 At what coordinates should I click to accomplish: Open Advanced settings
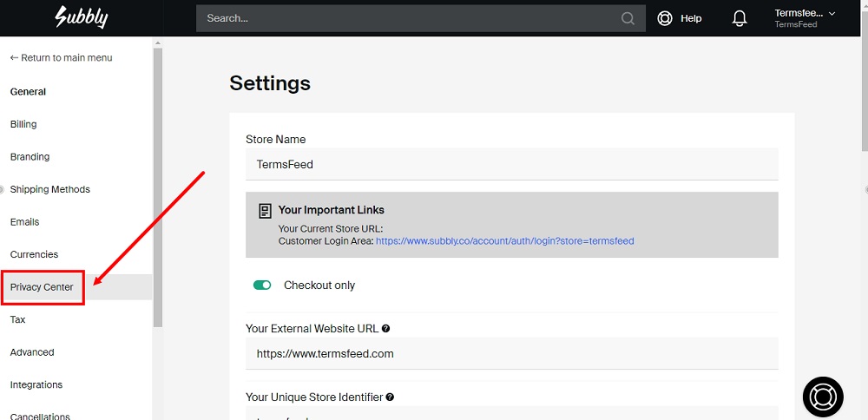tap(32, 352)
